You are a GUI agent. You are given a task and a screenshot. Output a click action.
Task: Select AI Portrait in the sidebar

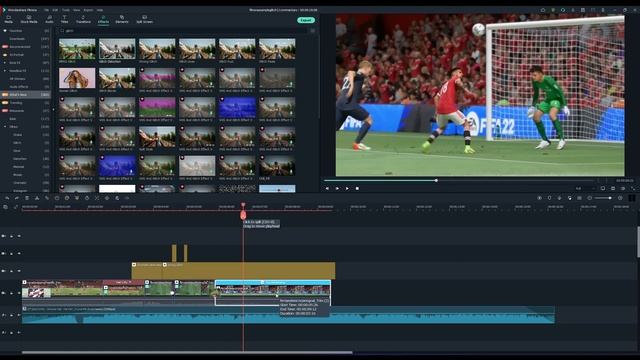[x=17, y=55]
